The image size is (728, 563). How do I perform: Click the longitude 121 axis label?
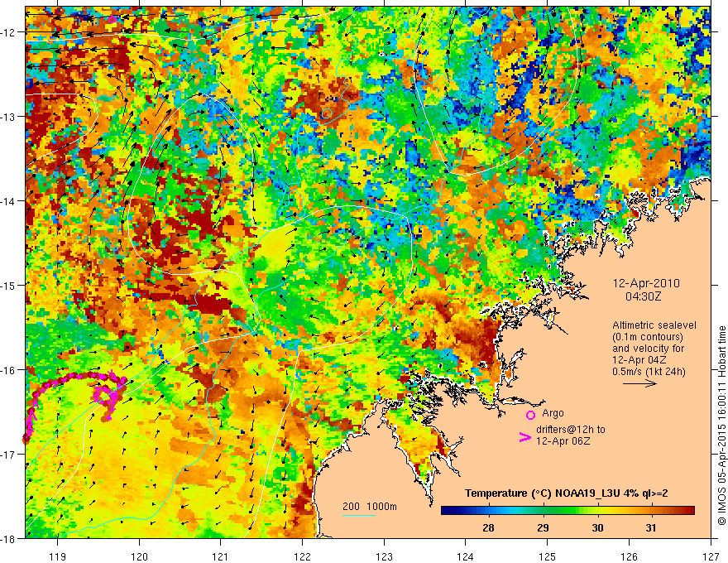[220, 556]
